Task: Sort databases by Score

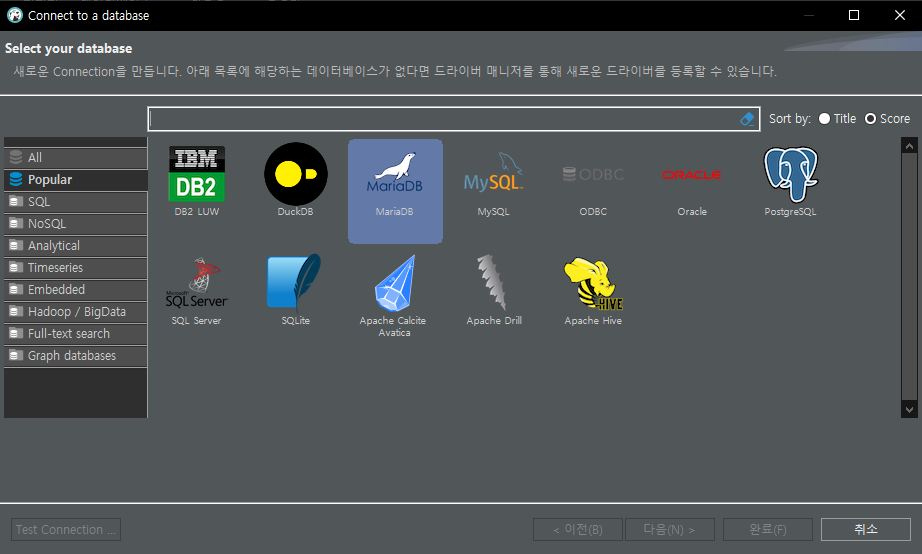Action: pos(887,119)
